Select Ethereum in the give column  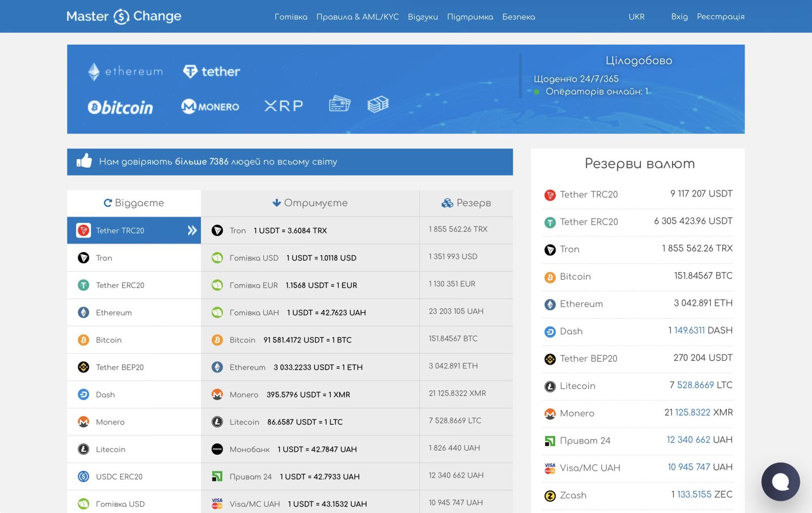click(x=114, y=313)
